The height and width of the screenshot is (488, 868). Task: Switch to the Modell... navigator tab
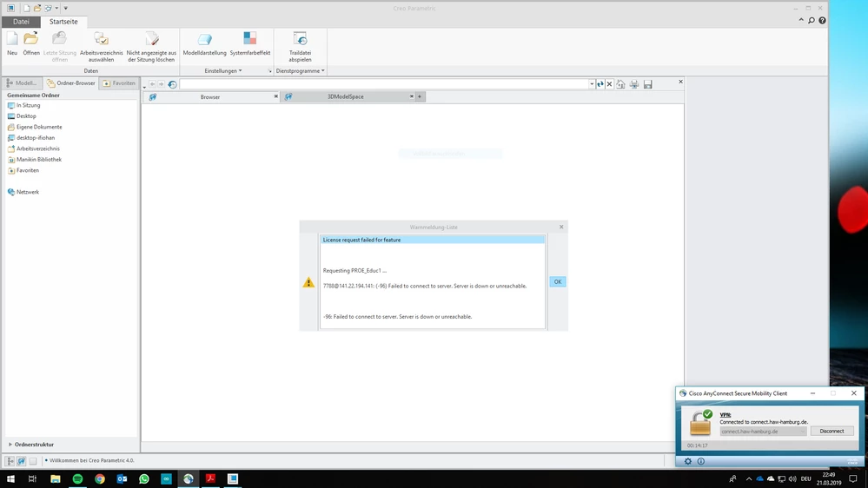22,83
